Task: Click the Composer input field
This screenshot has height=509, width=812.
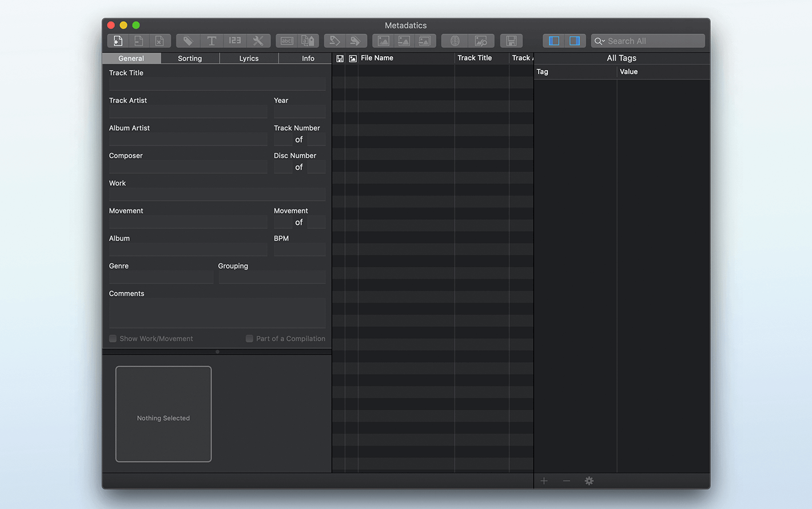Action: click(x=188, y=167)
